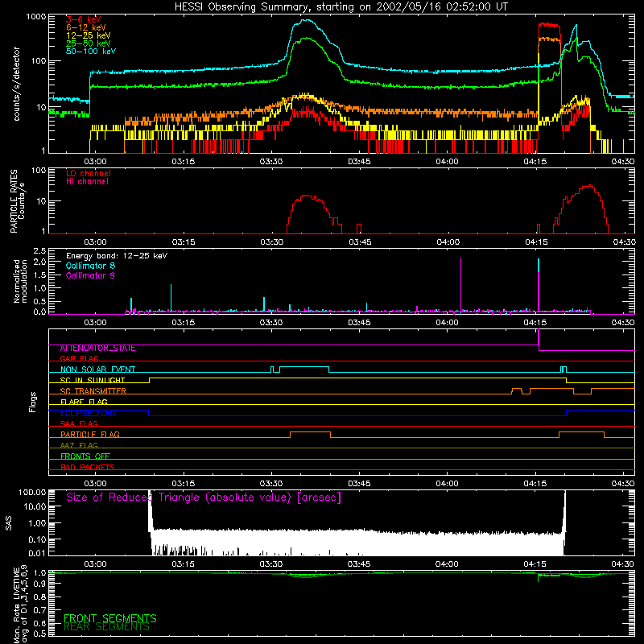Select the REAR SEGMENTS legend label

(106, 627)
